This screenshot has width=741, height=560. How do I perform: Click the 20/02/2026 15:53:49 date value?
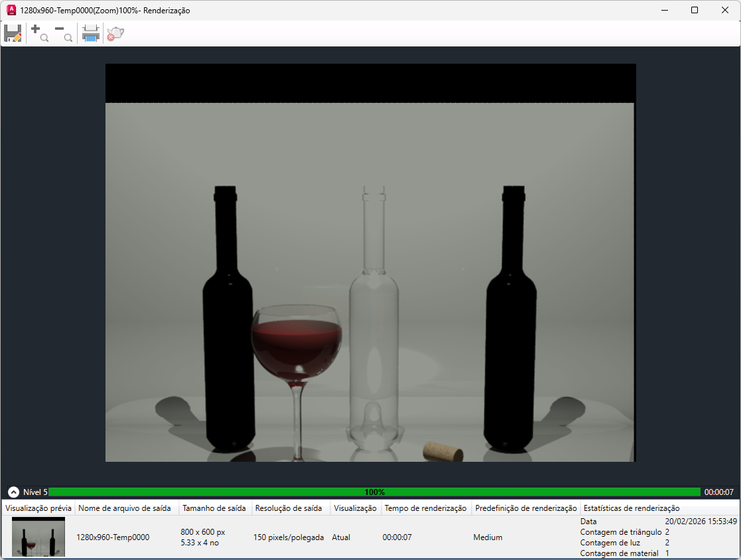pos(701,522)
